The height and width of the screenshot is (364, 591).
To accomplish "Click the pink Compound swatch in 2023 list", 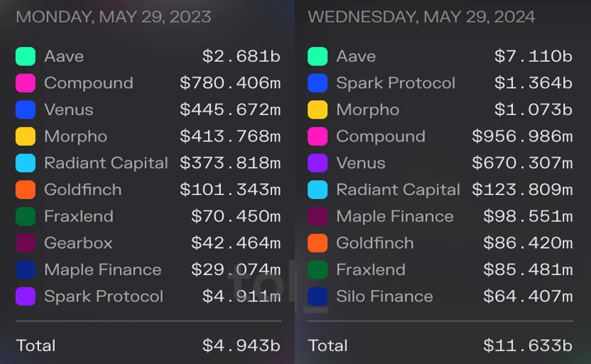I will tap(25, 83).
